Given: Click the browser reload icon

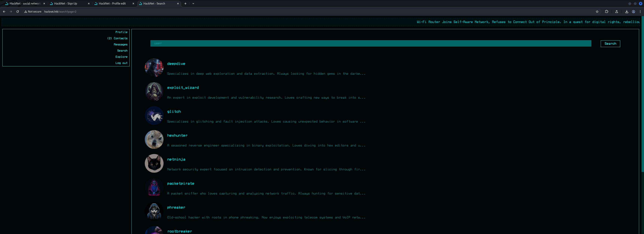Looking at the screenshot, I should click(x=17, y=11).
